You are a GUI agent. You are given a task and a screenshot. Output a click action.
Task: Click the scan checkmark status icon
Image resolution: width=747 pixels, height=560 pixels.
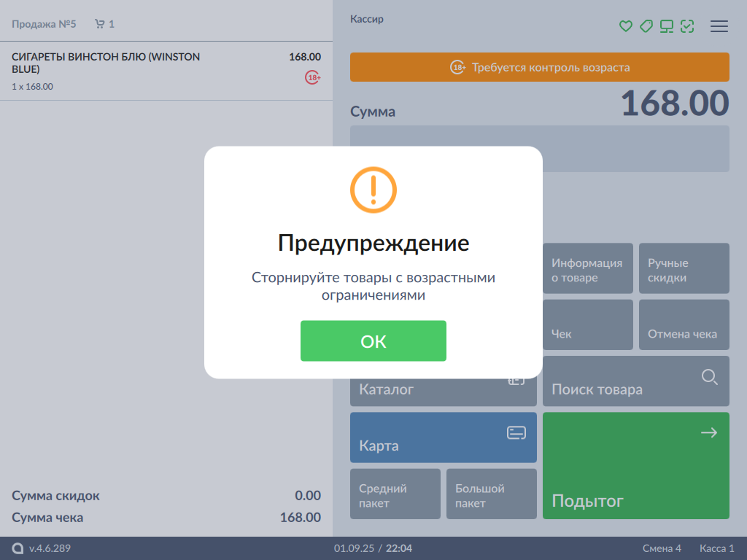[x=687, y=26]
